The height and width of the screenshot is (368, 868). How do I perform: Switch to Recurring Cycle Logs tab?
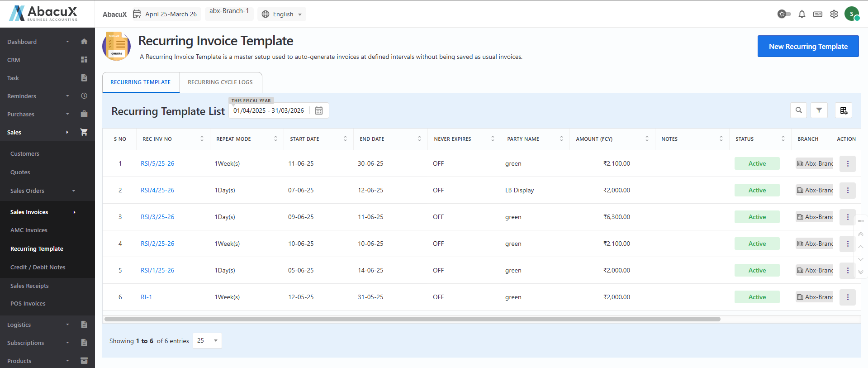(220, 82)
